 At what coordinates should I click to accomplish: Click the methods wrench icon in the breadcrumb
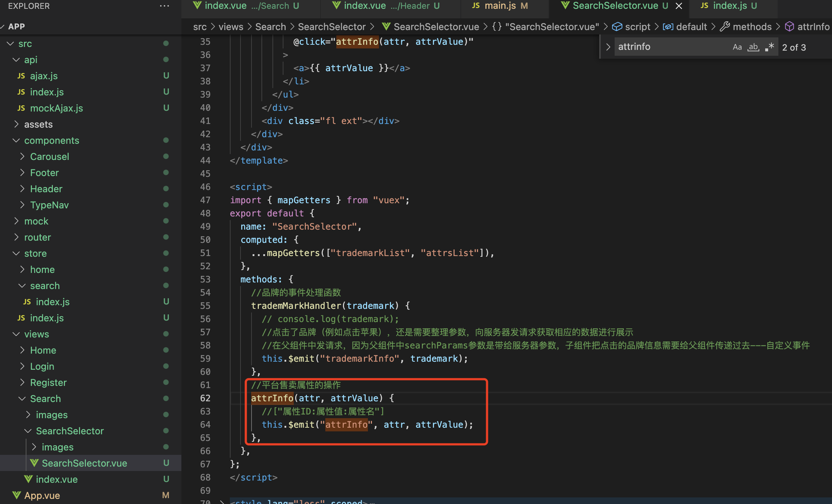pos(725,27)
